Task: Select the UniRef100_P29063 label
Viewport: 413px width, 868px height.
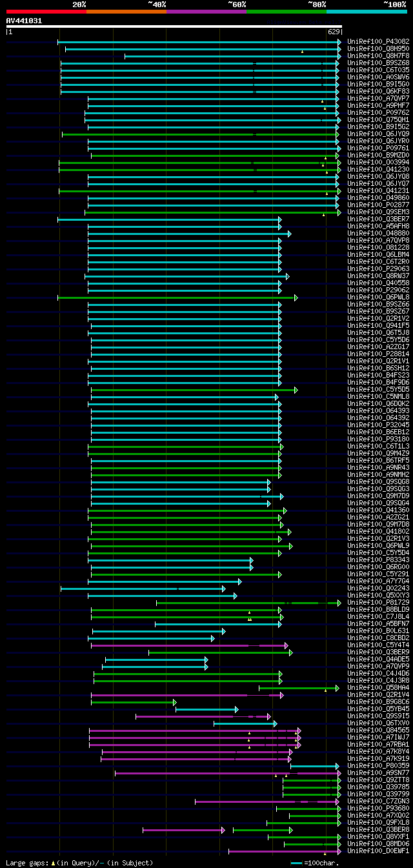Action: (377, 268)
